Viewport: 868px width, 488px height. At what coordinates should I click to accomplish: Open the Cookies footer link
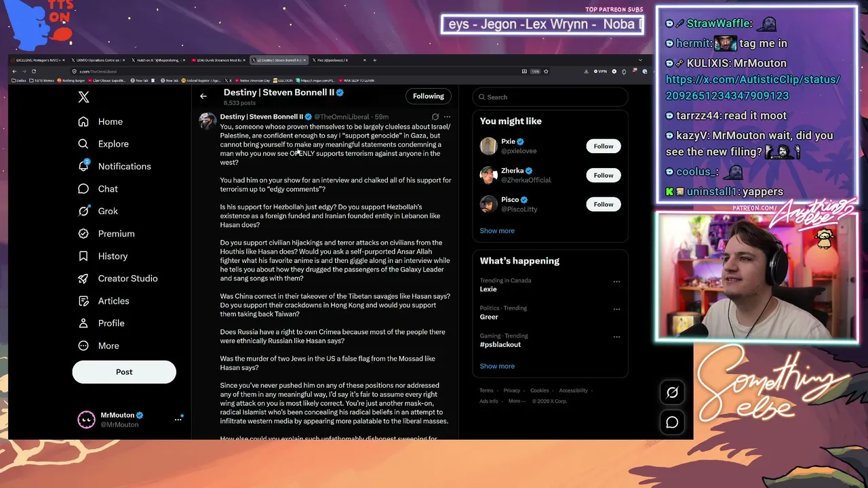[540, 390]
